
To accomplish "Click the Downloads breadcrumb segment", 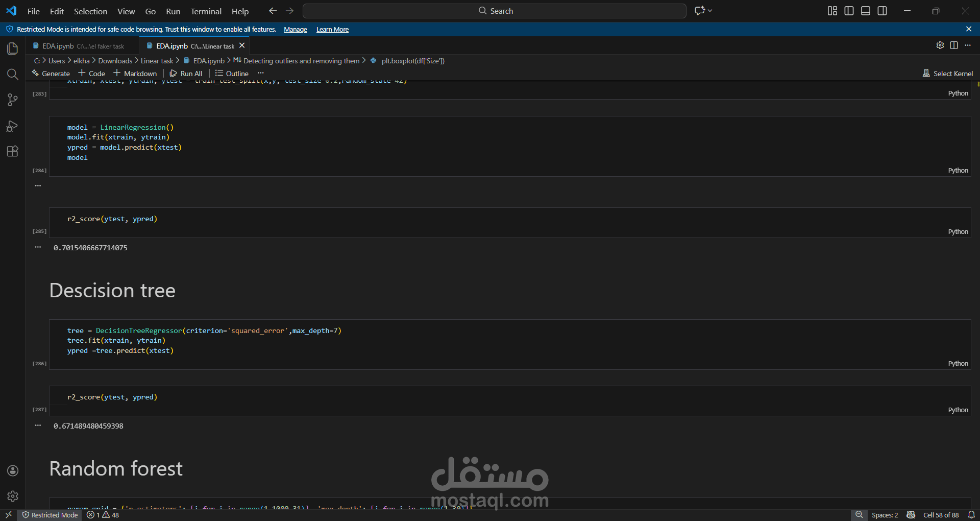I will tap(115, 61).
